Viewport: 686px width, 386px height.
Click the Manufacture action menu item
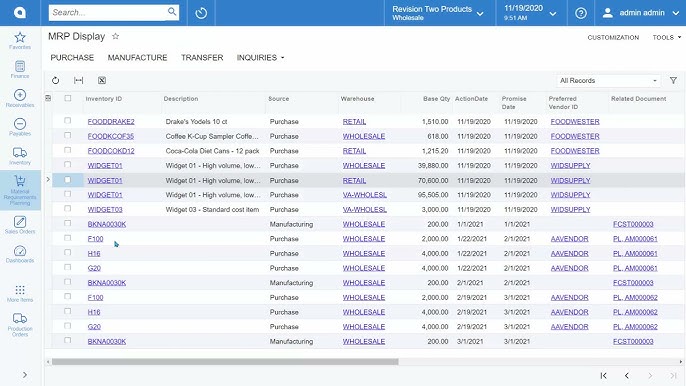[x=137, y=58]
